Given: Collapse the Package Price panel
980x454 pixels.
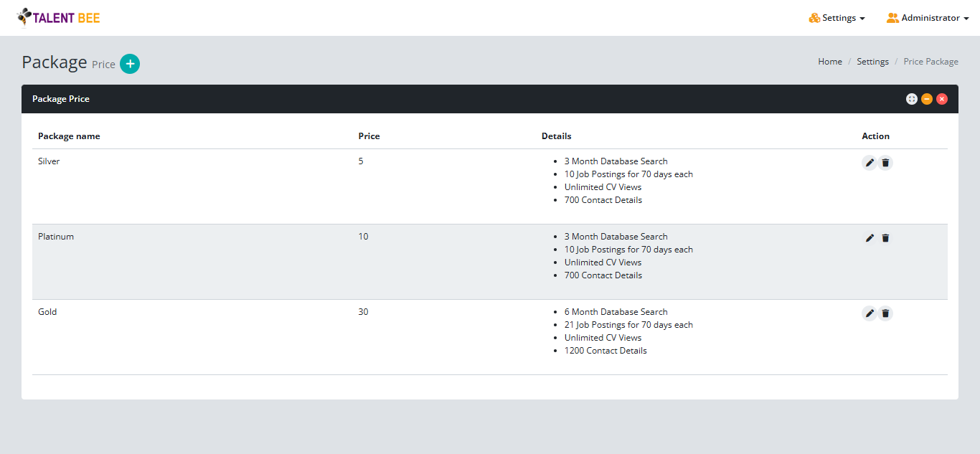Looking at the screenshot, I should [x=927, y=99].
